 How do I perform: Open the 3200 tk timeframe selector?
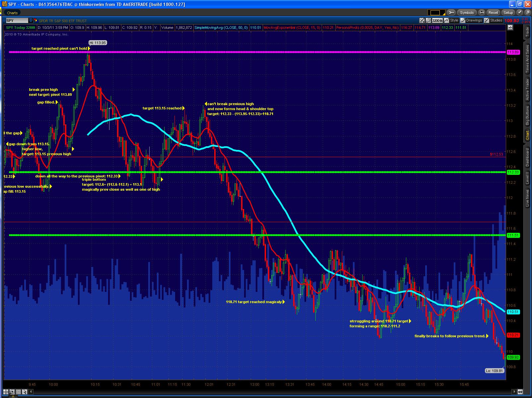click(437, 20)
